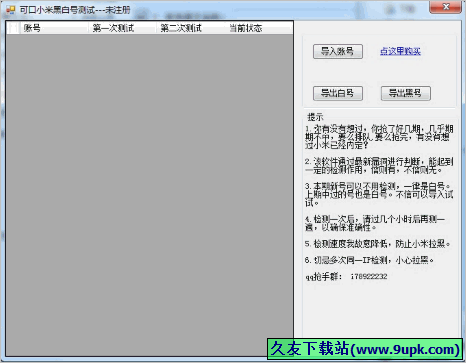Image resolution: width=466 pixels, height=363 pixels.
Task: Select the 第二次测试 column header
Action: (x=190, y=28)
